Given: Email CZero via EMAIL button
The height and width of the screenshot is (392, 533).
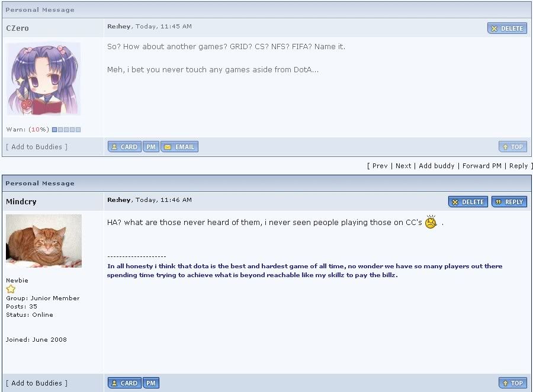Looking at the screenshot, I should (x=179, y=147).
